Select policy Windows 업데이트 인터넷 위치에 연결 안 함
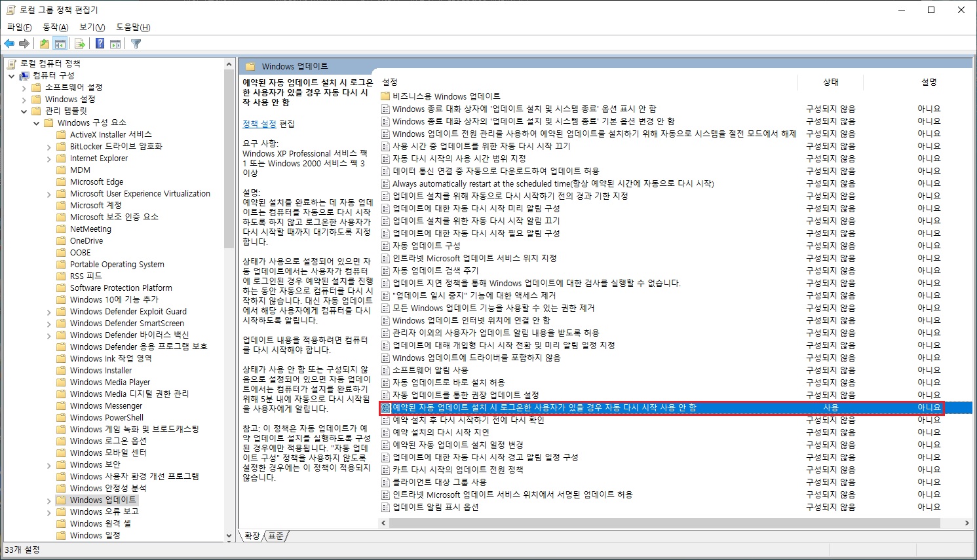 click(471, 320)
